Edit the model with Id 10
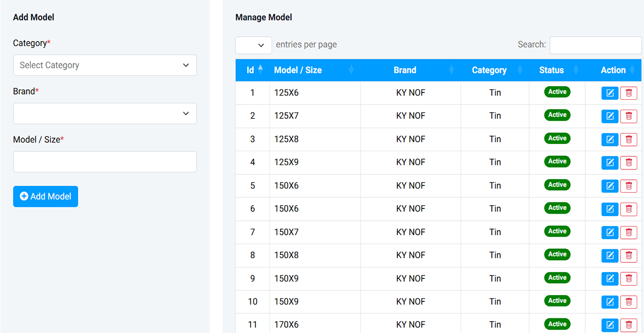The width and height of the screenshot is (644, 333). pos(610,302)
